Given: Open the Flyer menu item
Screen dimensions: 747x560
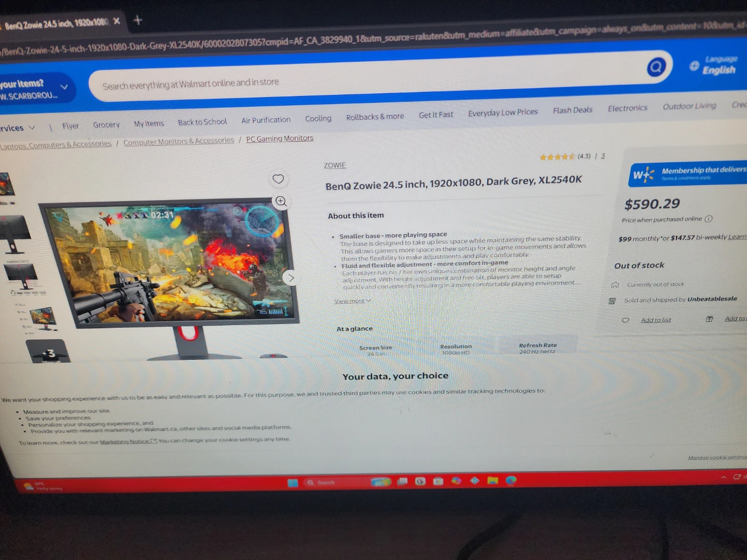Looking at the screenshot, I should (71, 125).
